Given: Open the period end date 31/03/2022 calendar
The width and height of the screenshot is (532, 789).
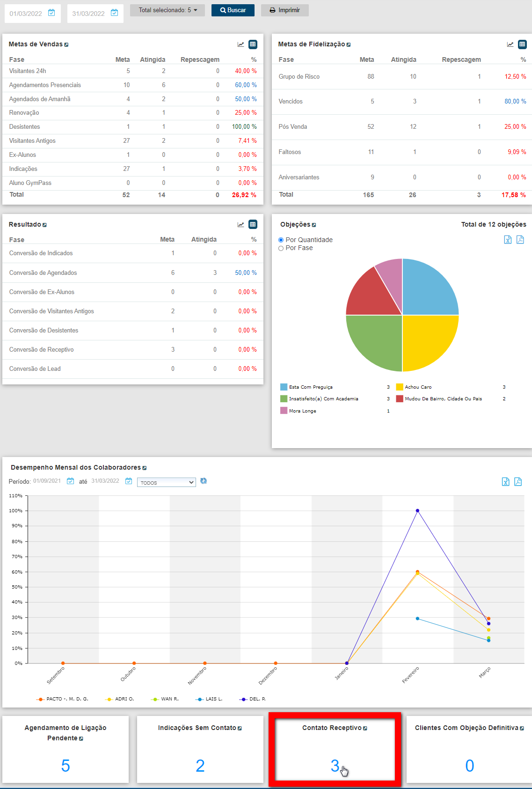Looking at the screenshot, I should [129, 481].
